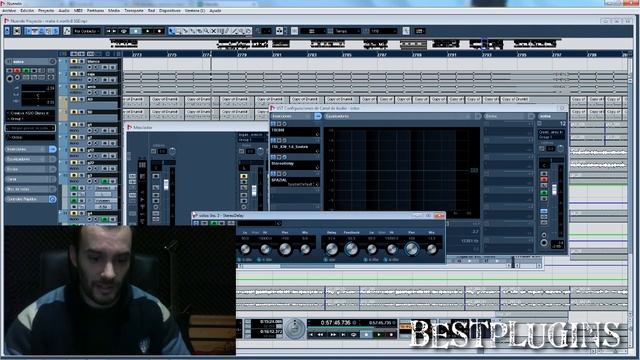This screenshot has height=360, width=640.
Task: Toggle Inserciones bypass in the left inspector
Action: pos(53,149)
